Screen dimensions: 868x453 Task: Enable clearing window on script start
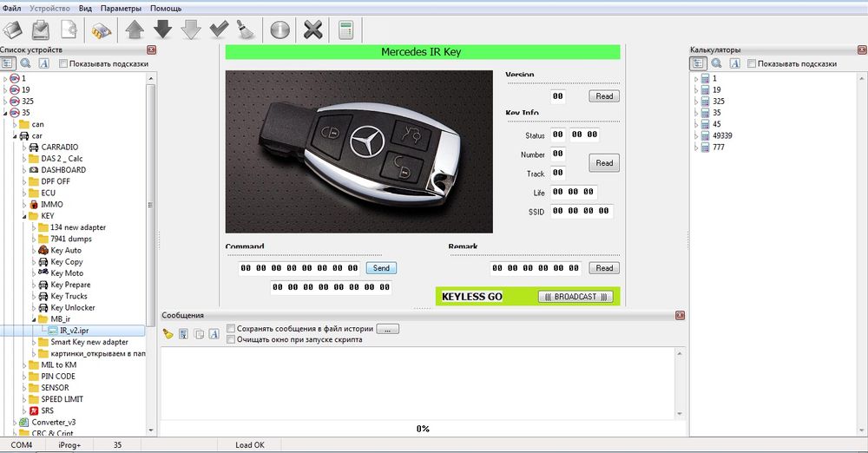231,339
